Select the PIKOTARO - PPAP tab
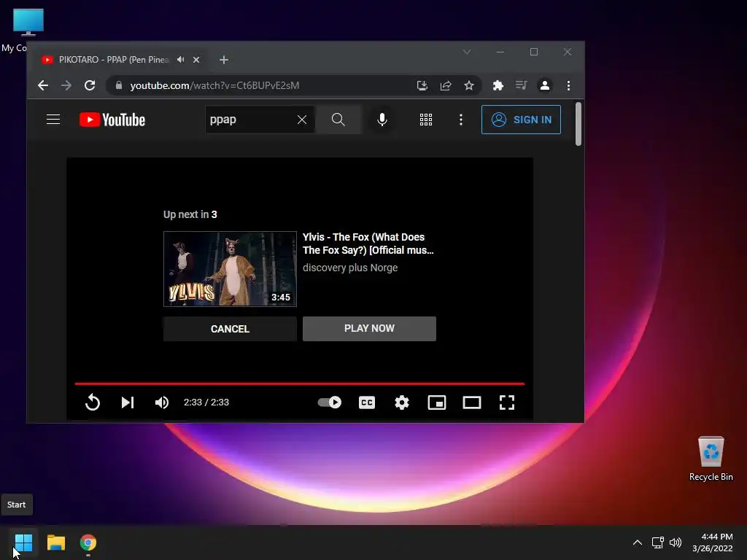 [115, 60]
